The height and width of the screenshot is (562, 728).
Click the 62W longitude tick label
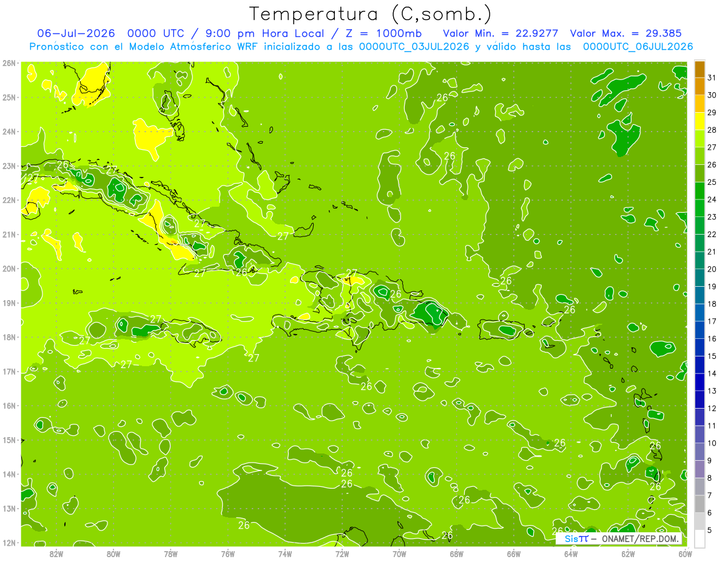[x=628, y=553]
